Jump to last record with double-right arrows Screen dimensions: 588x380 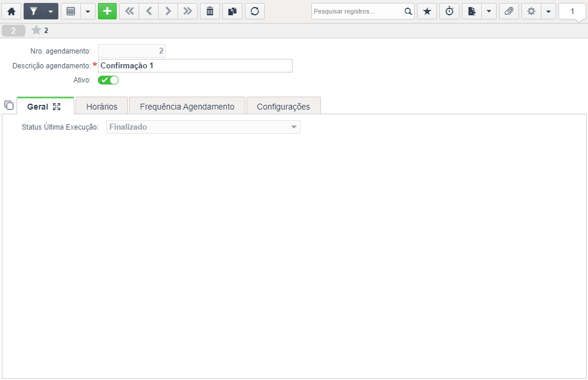[x=188, y=11]
